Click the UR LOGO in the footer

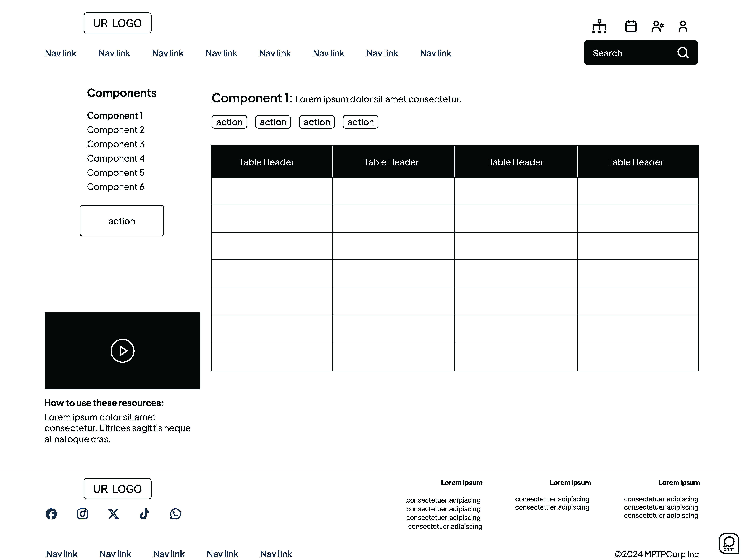[x=117, y=489]
